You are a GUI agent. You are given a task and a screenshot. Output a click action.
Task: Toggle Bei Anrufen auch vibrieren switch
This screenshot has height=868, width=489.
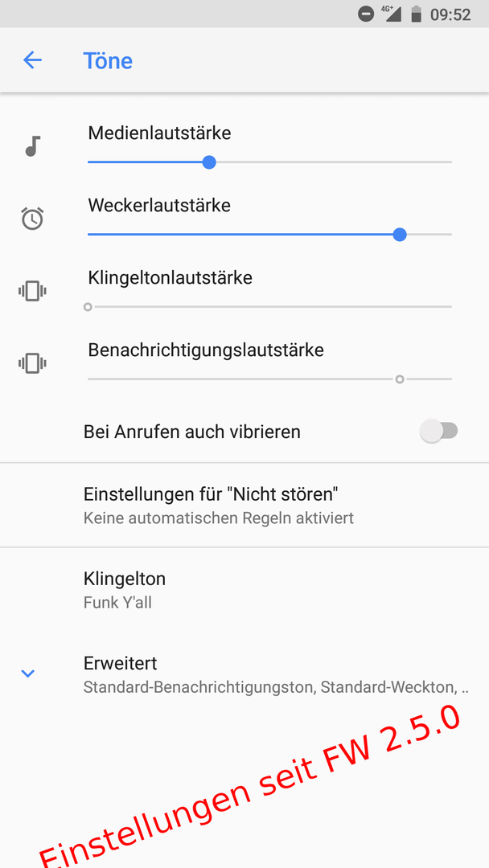pos(439,431)
